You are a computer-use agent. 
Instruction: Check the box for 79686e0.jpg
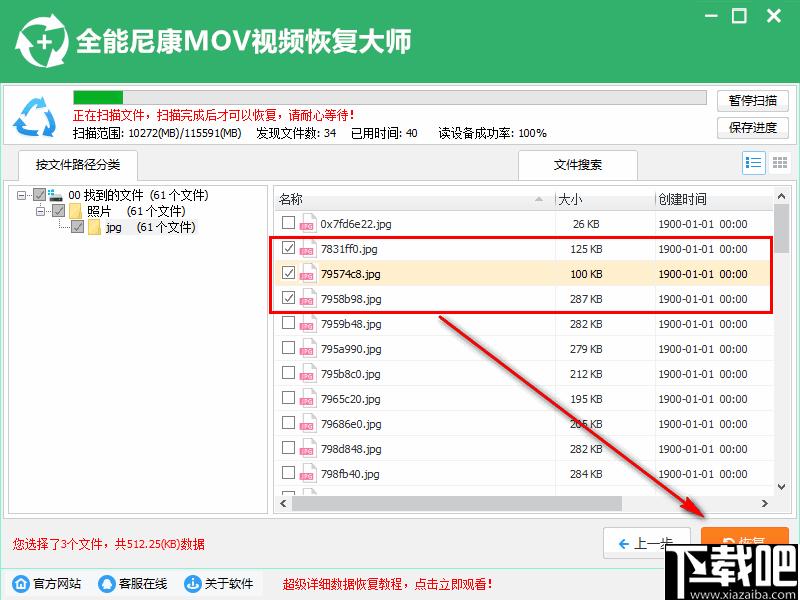pos(288,423)
